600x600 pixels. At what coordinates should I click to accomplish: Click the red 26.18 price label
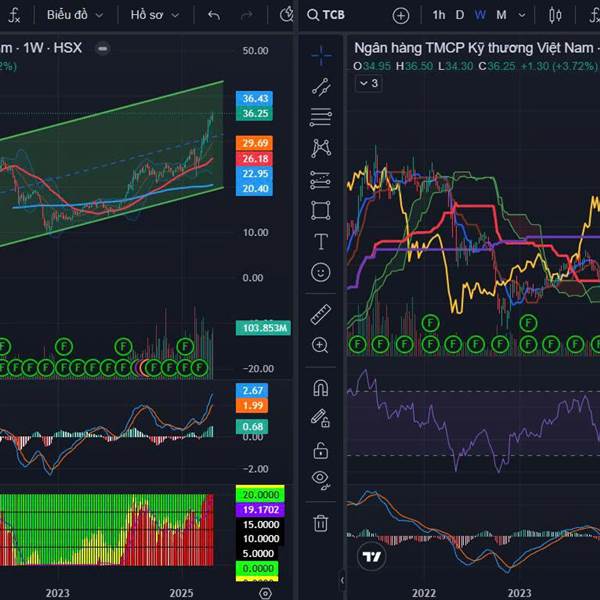[x=254, y=158]
